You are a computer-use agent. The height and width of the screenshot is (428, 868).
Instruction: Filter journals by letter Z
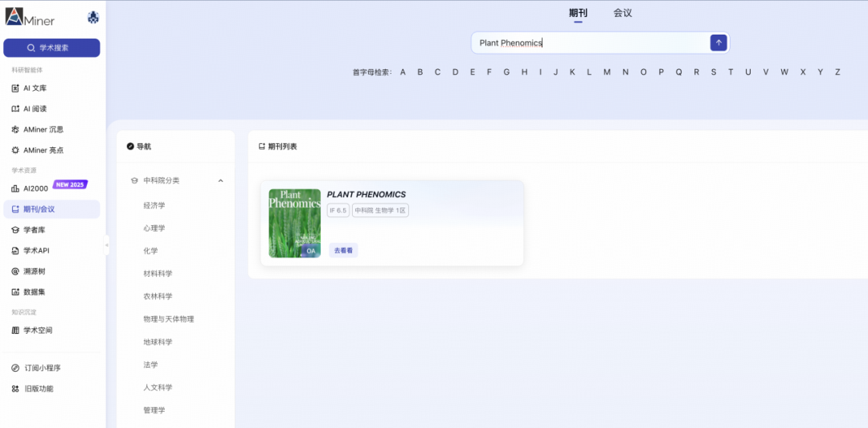[837, 72]
